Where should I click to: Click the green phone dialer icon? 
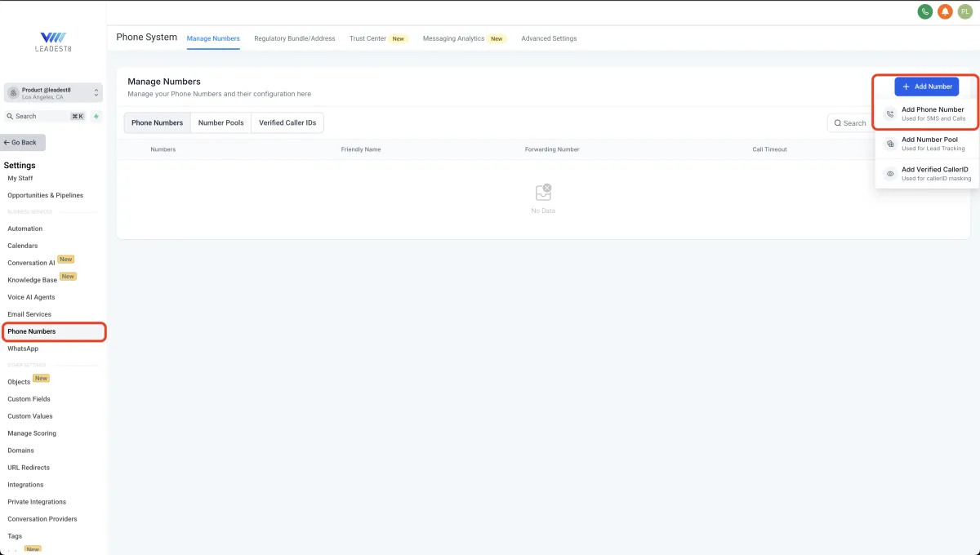click(x=925, y=11)
